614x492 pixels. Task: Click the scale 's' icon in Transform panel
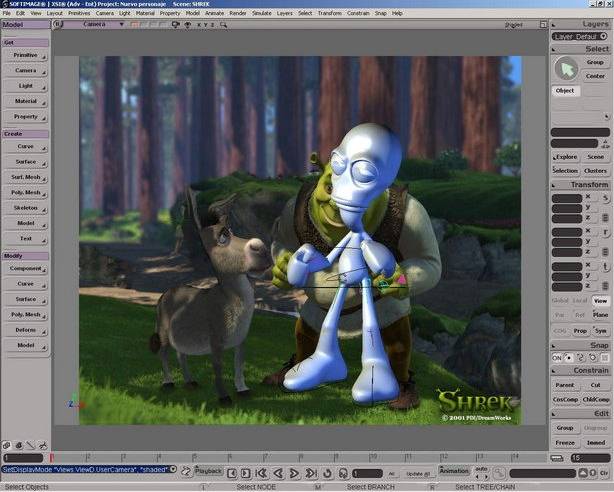605,198
